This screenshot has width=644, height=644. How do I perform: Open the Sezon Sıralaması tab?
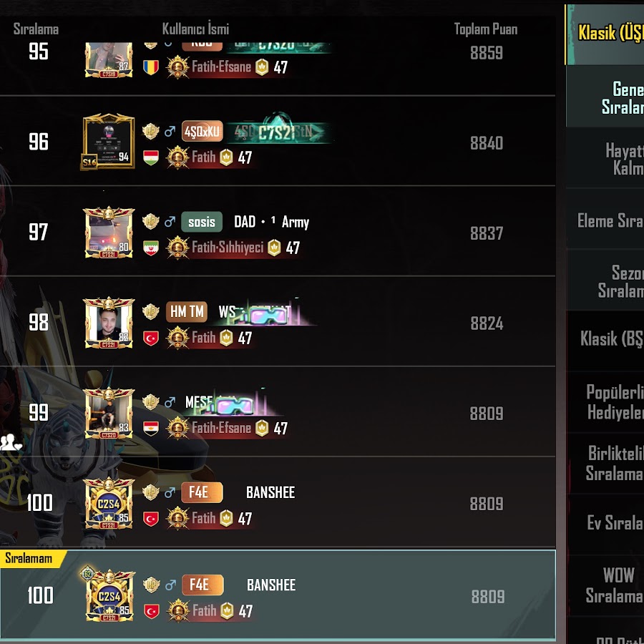tap(605, 281)
